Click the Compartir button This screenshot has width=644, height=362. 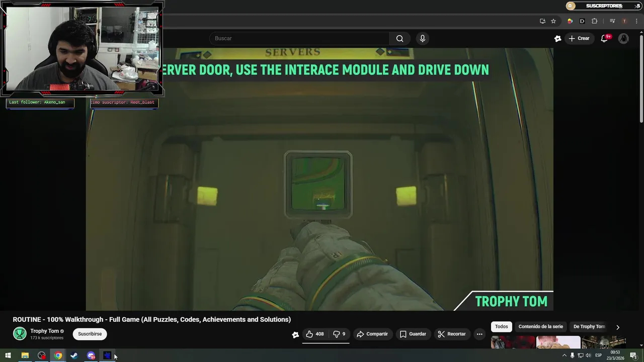(372, 334)
